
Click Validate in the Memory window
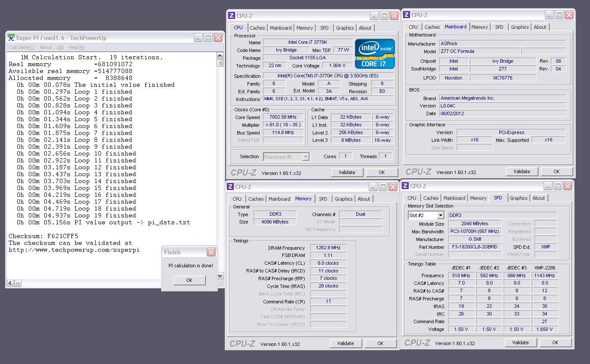coord(345,343)
